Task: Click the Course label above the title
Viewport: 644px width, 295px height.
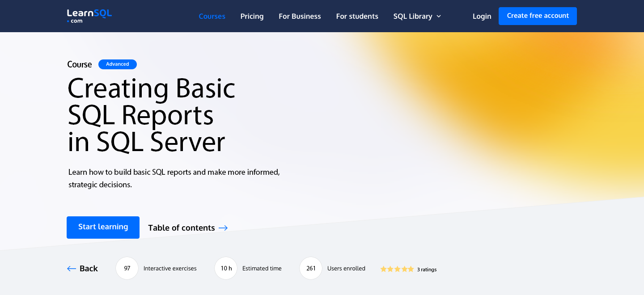Action: pos(80,64)
